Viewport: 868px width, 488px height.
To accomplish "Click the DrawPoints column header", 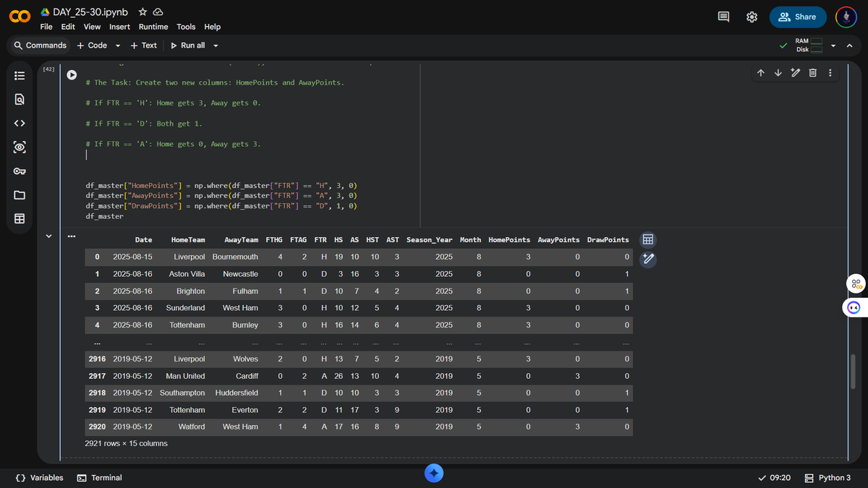I will 608,240.
